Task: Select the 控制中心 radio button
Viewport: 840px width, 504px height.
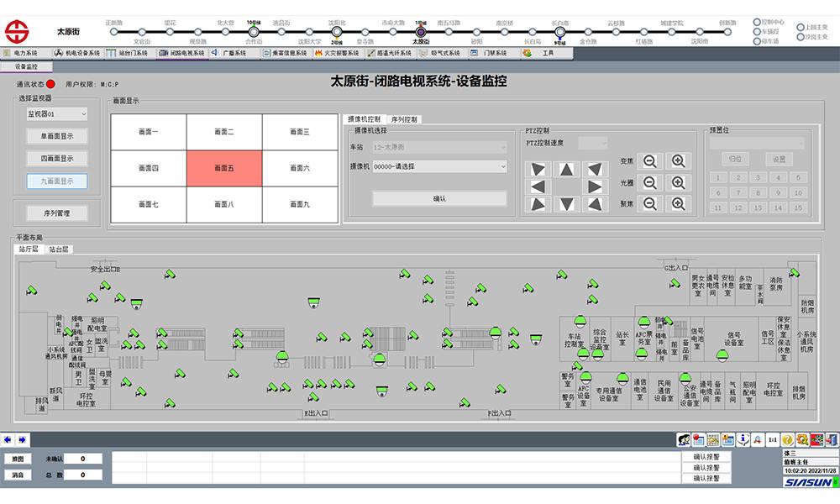Action: coord(757,22)
